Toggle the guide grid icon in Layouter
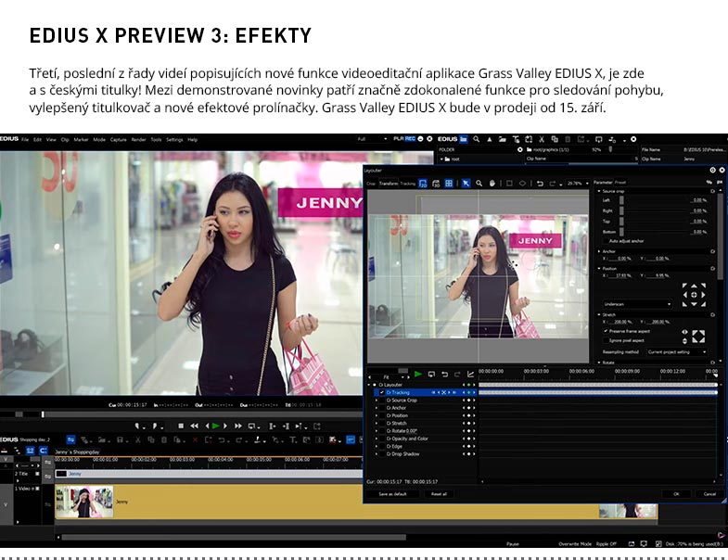 [x=449, y=184]
